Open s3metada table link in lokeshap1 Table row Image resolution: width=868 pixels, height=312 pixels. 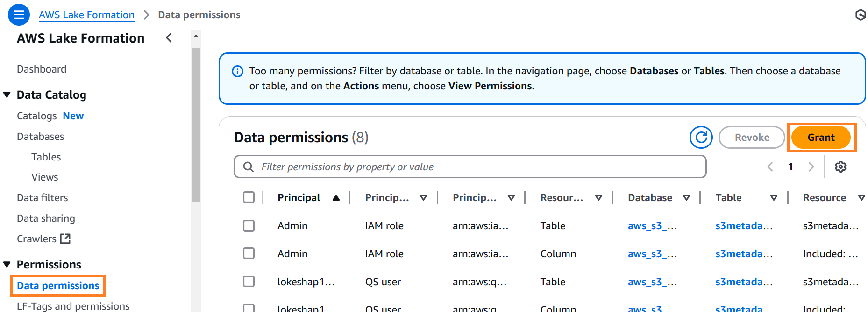coord(744,282)
